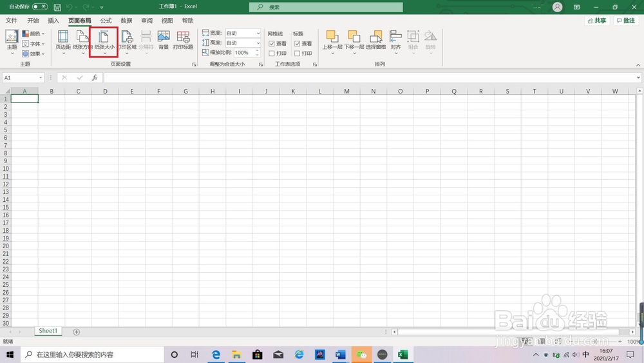Click the search (搜索) box

click(x=326, y=7)
